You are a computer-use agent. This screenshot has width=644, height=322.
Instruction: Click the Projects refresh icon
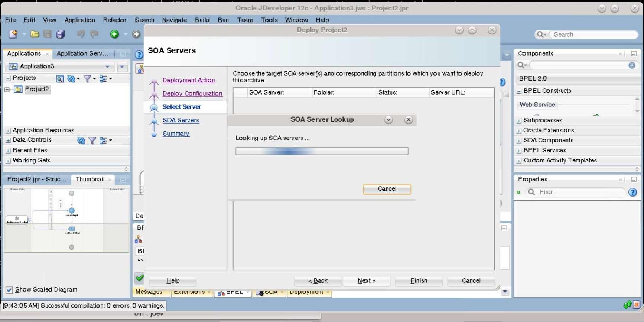[x=71, y=79]
